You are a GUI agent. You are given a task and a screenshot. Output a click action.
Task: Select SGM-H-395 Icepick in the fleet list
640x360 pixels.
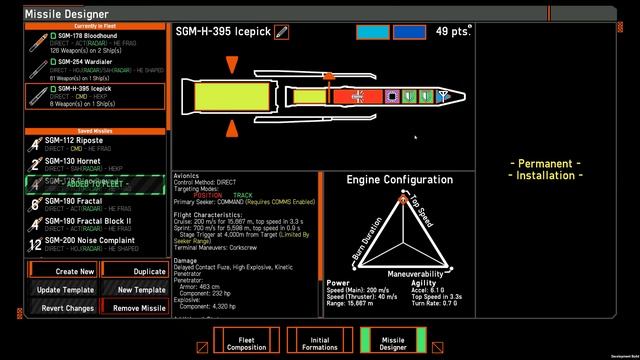coord(95,96)
